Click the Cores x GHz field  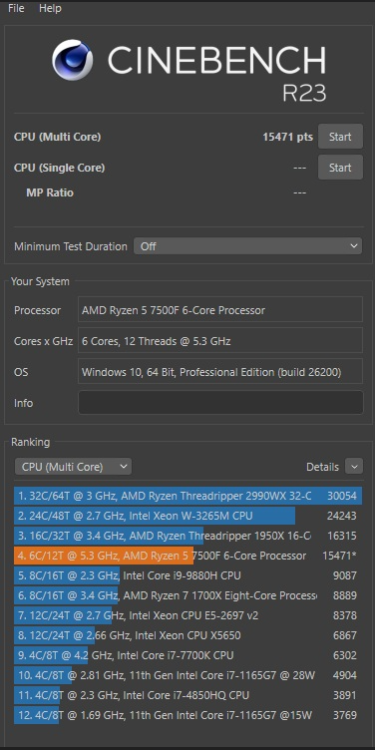pyautogui.click(x=221, y=341)
